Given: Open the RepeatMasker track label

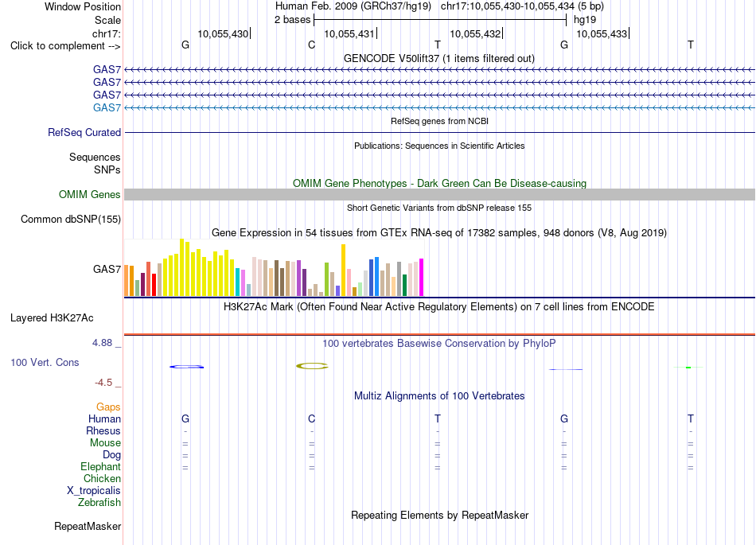Looking at the screenshot, I should point(88,527).
